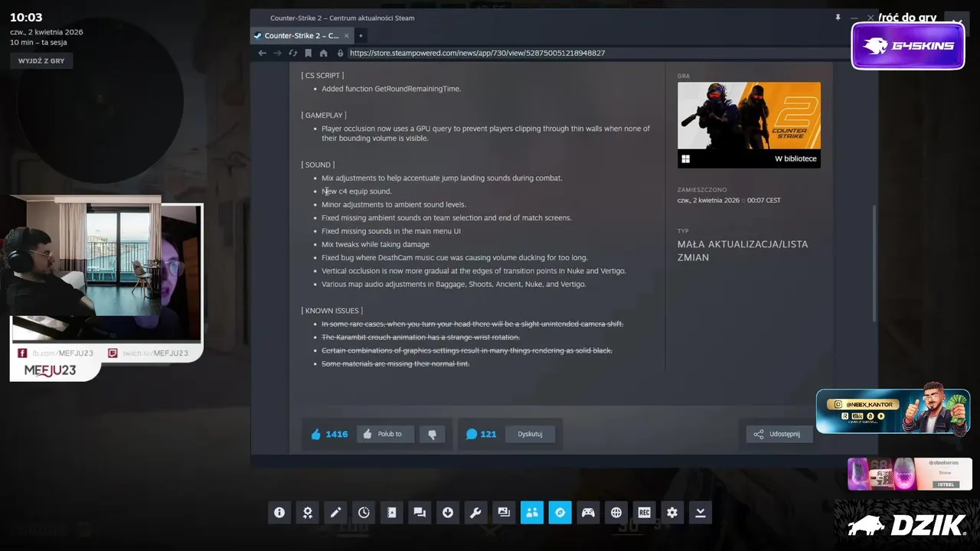Collapse the overlay toolbar with down arrow
980x551 pixels.
[701, 513]
